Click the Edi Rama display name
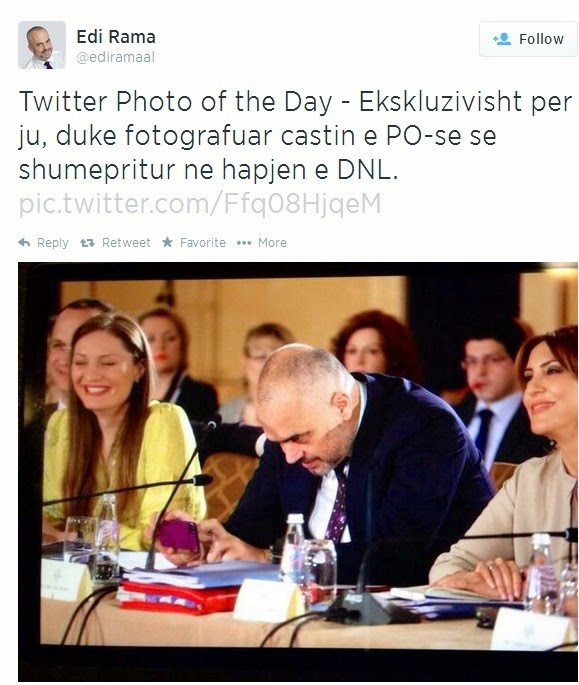The width and height of the screenshot is (579, 685). click(x=116, y=37)
